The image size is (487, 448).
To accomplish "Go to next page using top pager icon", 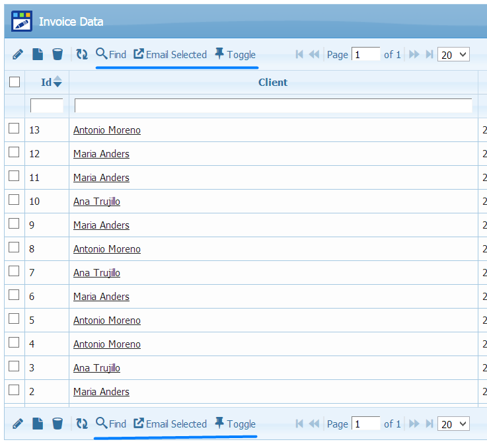I will tap(414, 54).
